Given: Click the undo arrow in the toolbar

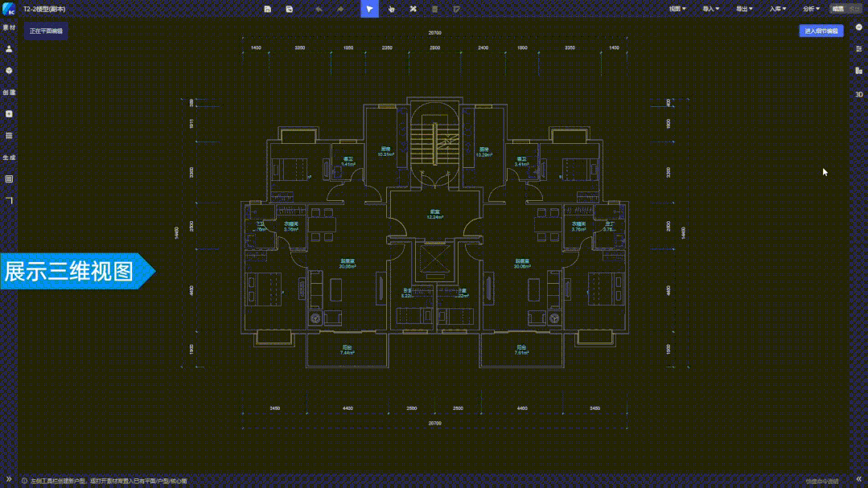Looking at the screenshot, I should point(319,9).
